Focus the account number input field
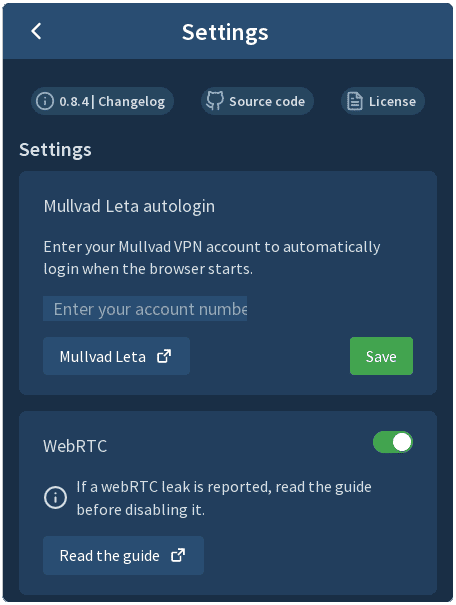456x605 pixels. (145, 308)
